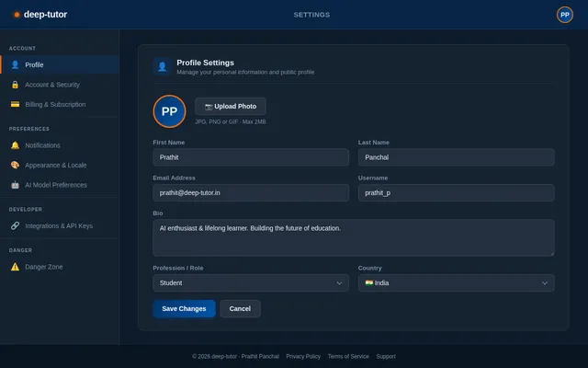Click the Integrations & API Keys link icon
588x368 pixels.
pyautogui.click(x=15, y=225)
